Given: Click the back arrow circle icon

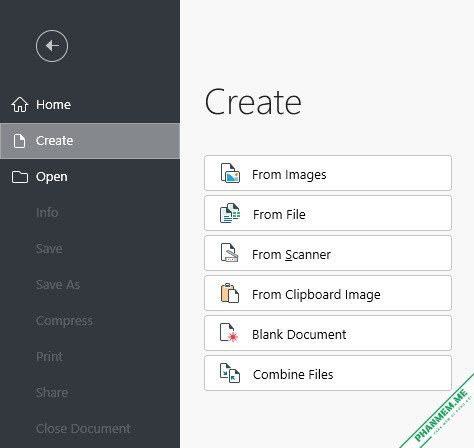Looking at the screenshot, I should point(52,46).
